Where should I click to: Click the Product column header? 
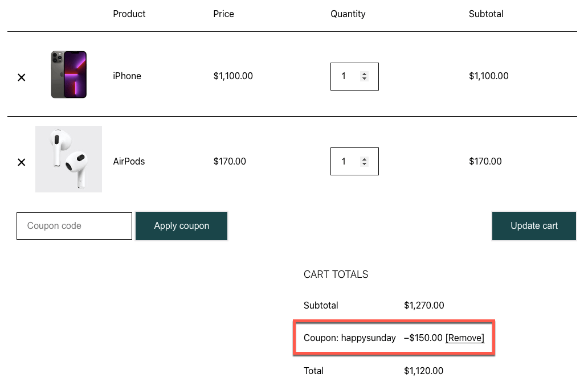tap(129, 14)
